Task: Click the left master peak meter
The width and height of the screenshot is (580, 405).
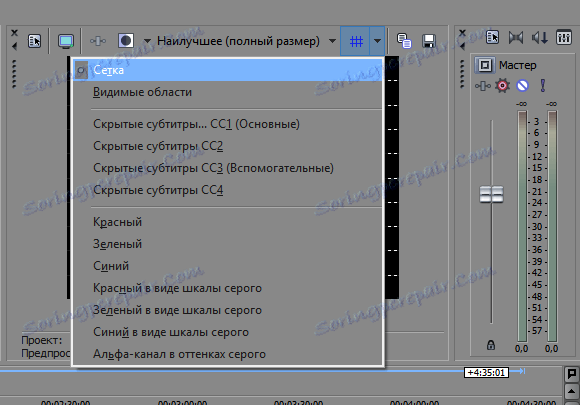Action: point(522,226)
